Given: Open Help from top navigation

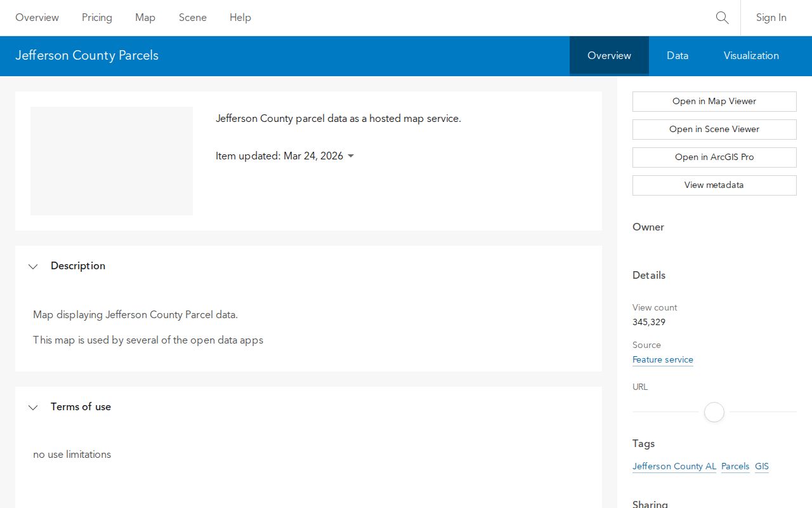Looking at the screenshot, I should coord(240,18).
